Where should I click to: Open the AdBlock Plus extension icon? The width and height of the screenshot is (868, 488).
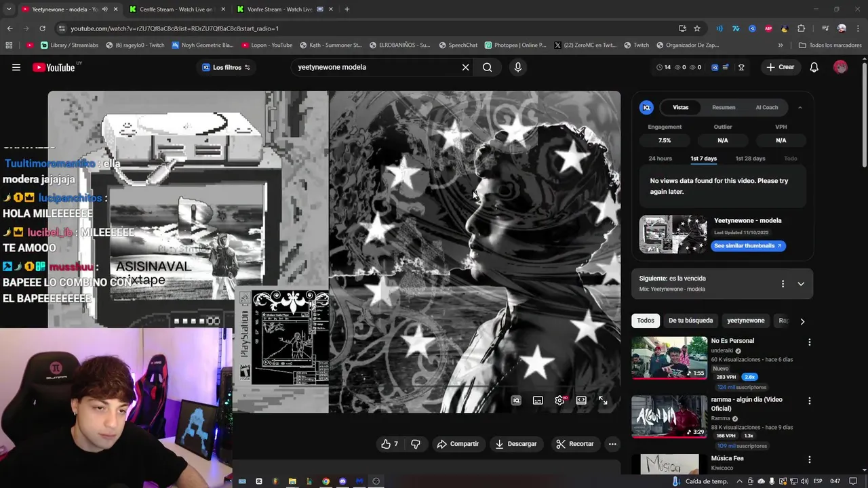click(768, 28)
